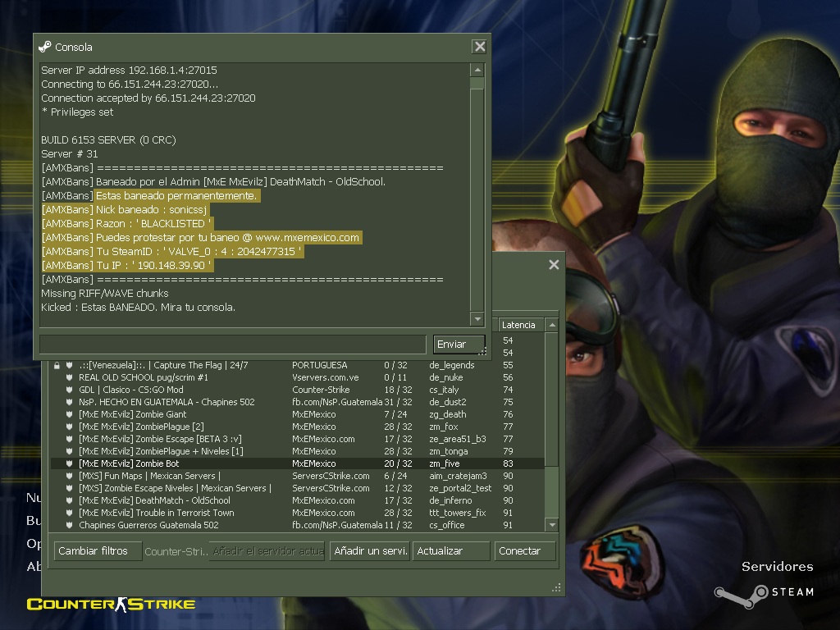The height and width of the screenshot is (630, 840).
Task: Click the shield icon for ZombiePlague + Niveles [1]
Action: click(69, 451)
